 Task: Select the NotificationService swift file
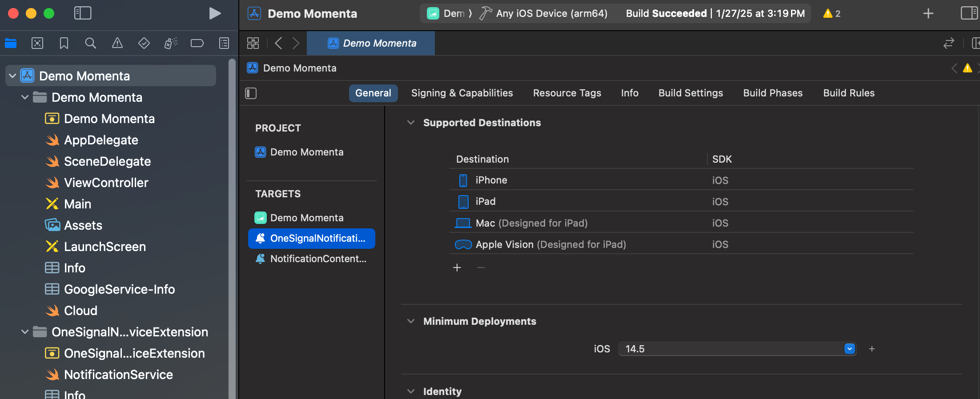click(118, 375)
